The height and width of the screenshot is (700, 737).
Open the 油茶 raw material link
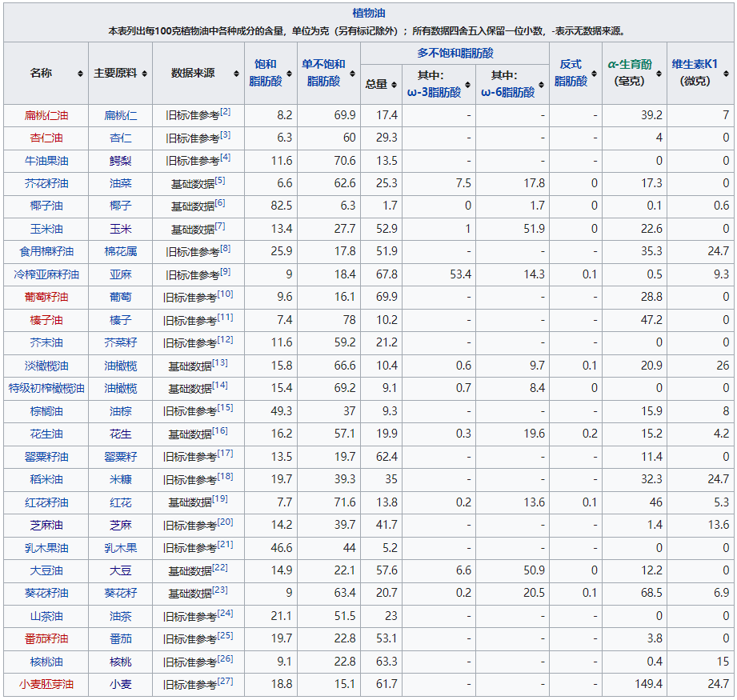pyautogui.click(x=120, y=616)
